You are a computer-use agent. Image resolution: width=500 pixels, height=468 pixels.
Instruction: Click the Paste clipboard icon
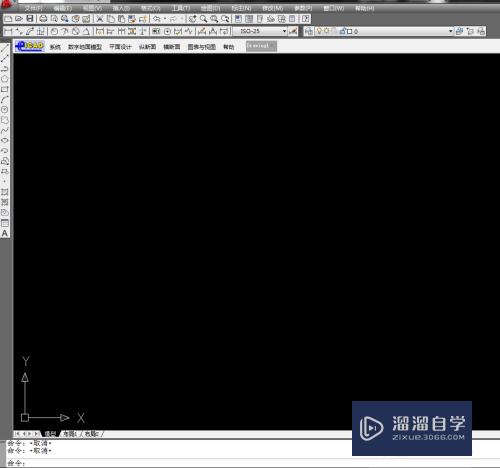coord(121,19)
